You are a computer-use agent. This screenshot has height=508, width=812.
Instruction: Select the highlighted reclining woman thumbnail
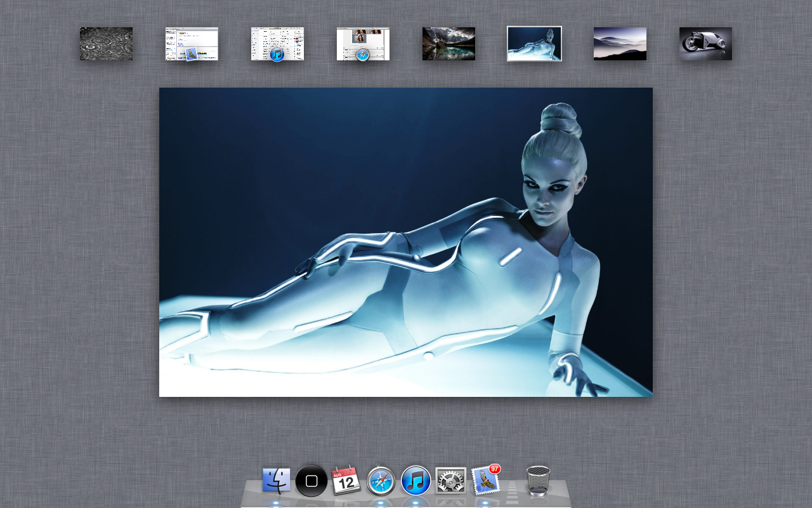click(534, 44)
